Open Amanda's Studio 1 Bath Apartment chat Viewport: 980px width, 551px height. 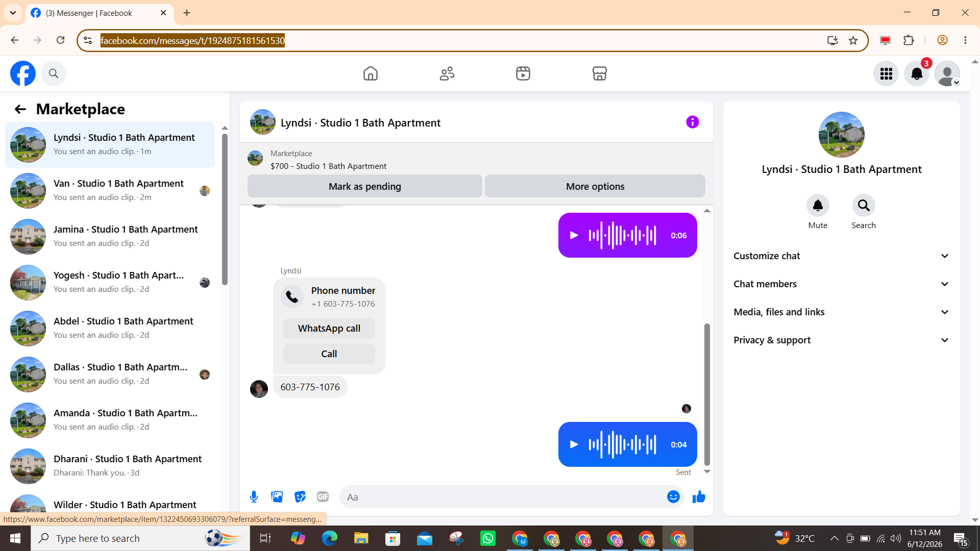pos(110,420)
